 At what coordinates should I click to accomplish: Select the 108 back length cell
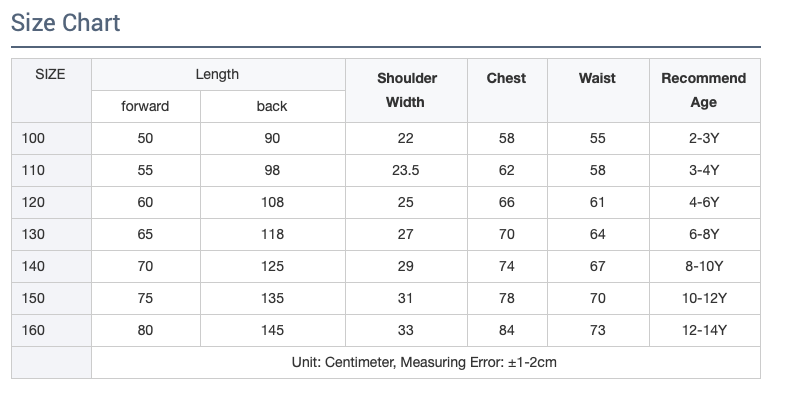point(273,203)
